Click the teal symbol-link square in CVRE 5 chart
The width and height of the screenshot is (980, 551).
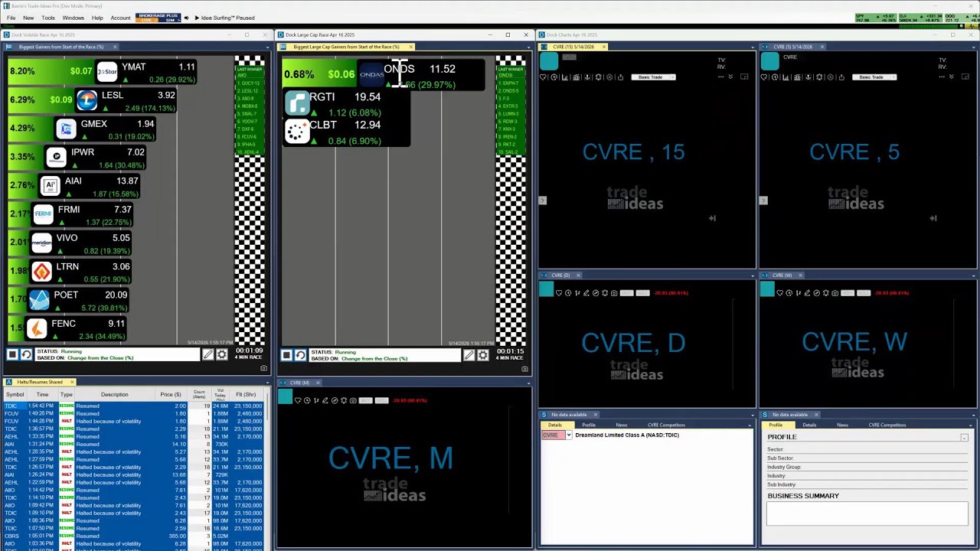click(770, 62)
